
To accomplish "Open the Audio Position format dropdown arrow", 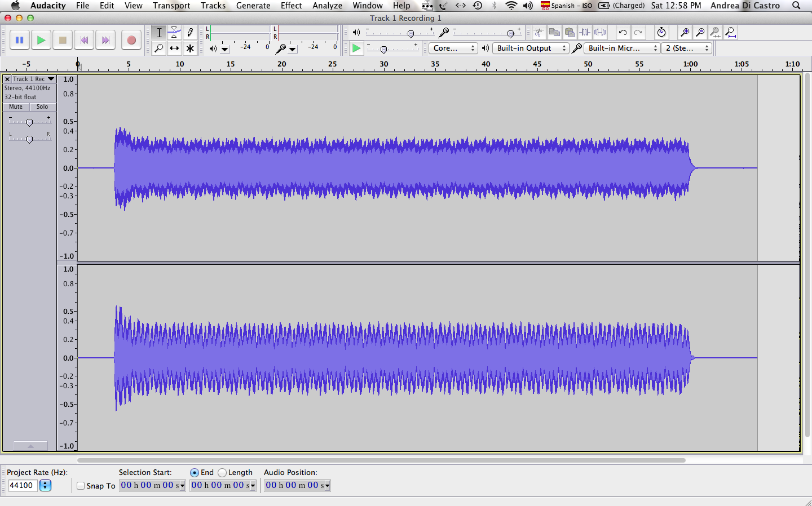I will pyautogui.click(x=326, y=486).
